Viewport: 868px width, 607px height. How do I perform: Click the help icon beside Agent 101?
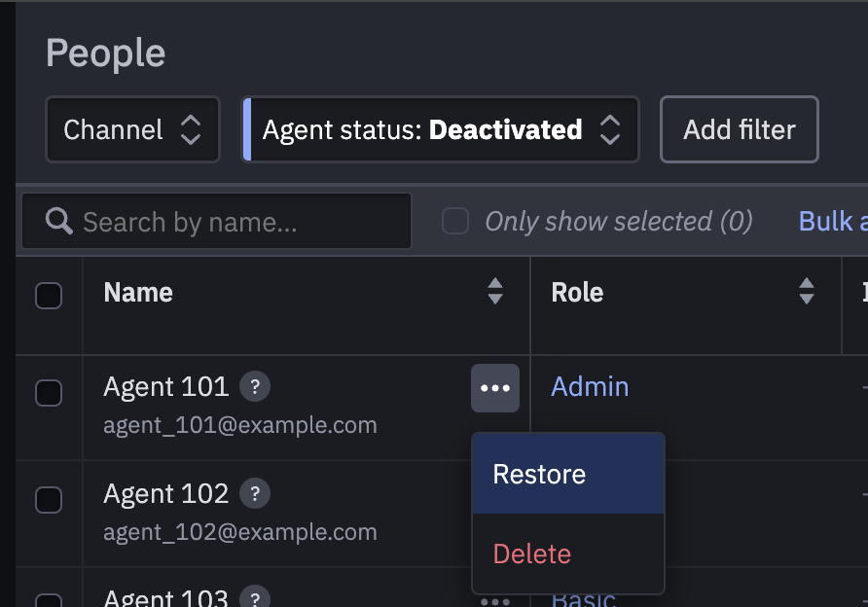(255, 386)
